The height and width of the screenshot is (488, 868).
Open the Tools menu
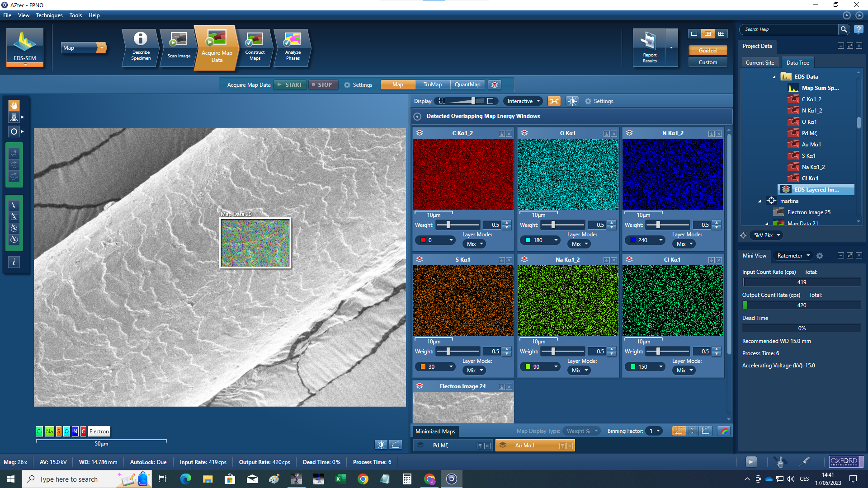[75, 15]
